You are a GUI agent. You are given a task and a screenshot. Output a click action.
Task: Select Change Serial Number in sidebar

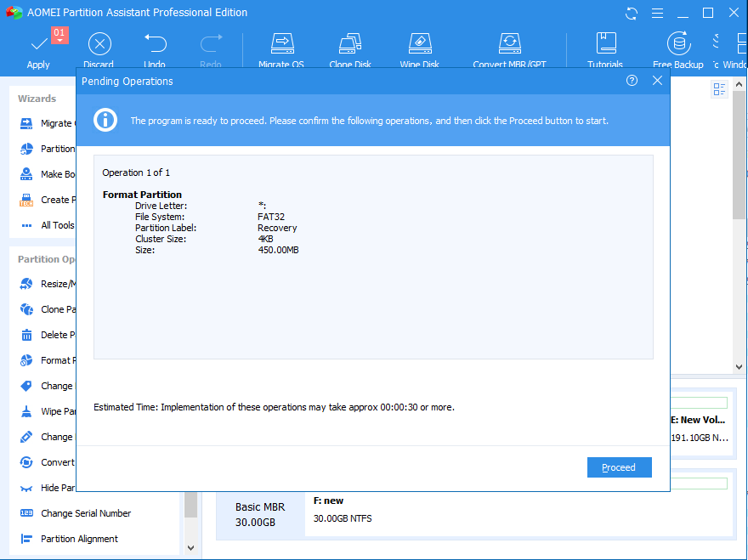click(85, 513)
